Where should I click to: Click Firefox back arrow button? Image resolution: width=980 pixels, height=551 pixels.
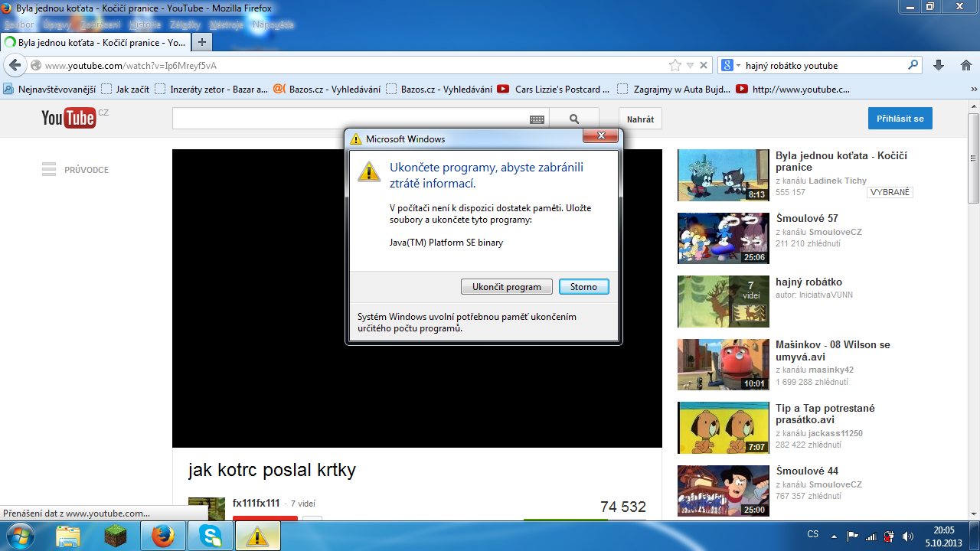(15, 65)
